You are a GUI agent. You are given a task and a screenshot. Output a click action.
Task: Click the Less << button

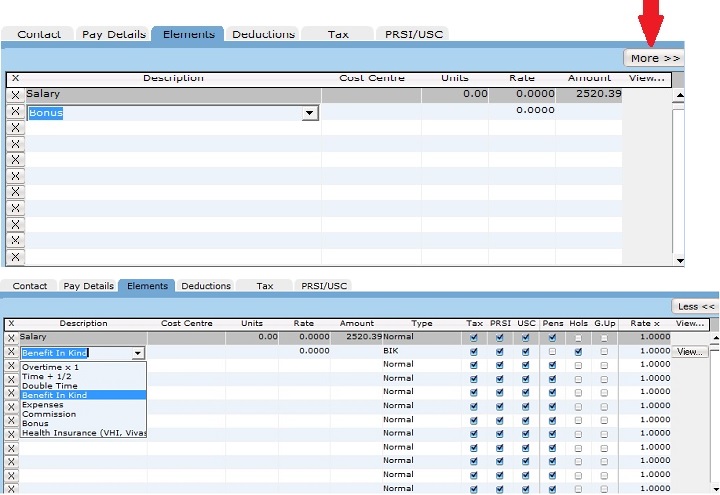point(694,306)
